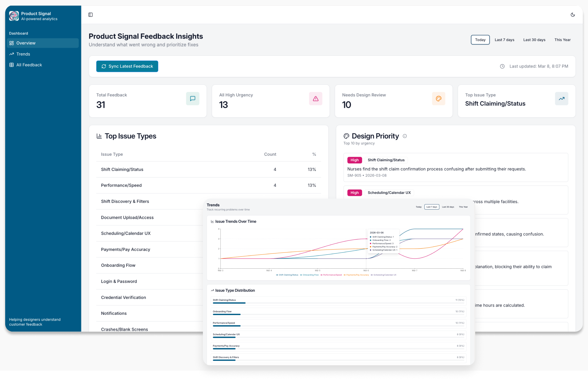Viewport: 588px width, 381px height.
Task: Select the Last 30 days range in header
Action: [534, 40]
